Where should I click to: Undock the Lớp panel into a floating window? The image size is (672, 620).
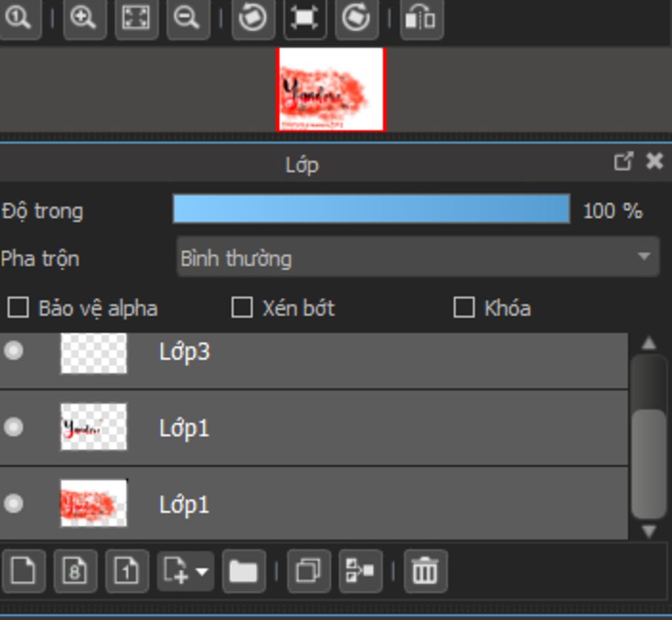(x=623, y=161)
